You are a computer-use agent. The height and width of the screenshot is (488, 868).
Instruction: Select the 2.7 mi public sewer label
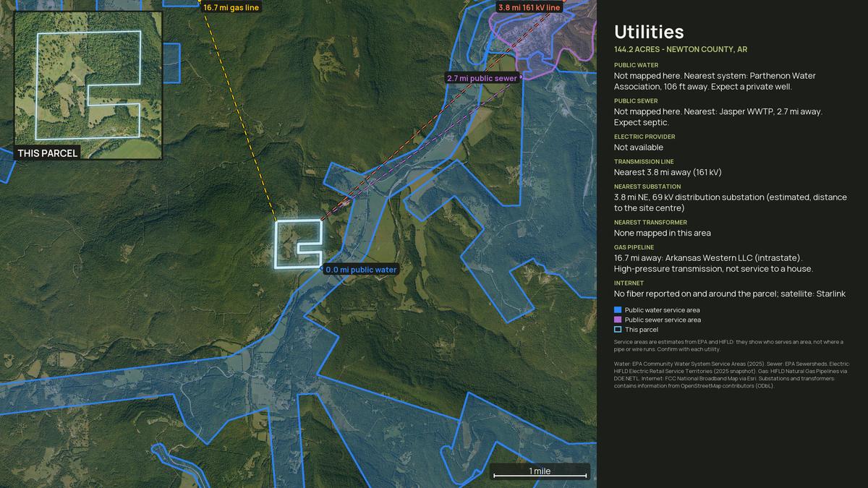tap(482, 78)
